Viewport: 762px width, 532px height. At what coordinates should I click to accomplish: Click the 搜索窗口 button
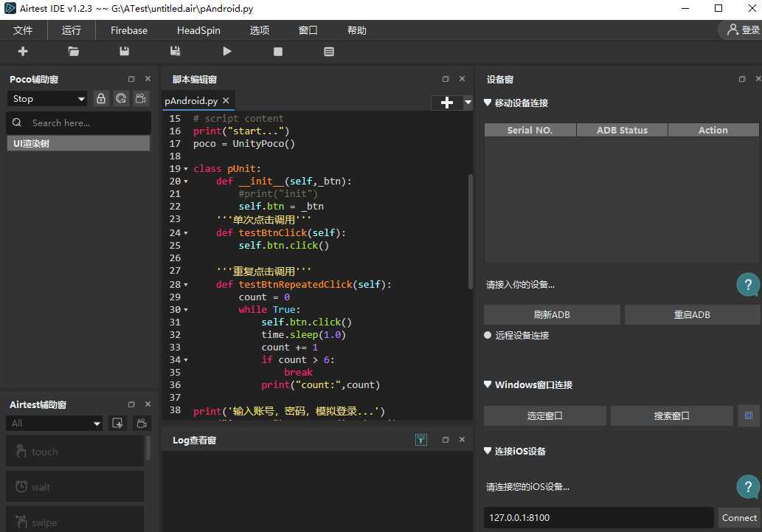point(671,415)
